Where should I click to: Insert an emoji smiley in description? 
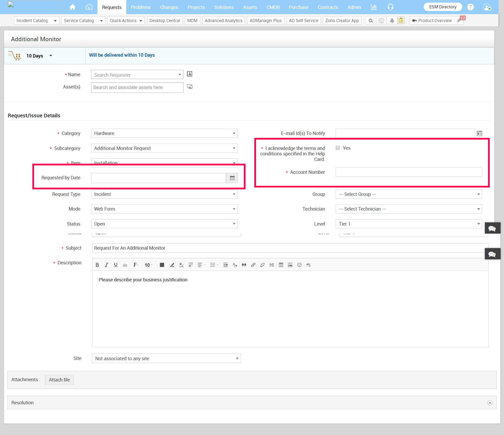click(x=299, y=265)
